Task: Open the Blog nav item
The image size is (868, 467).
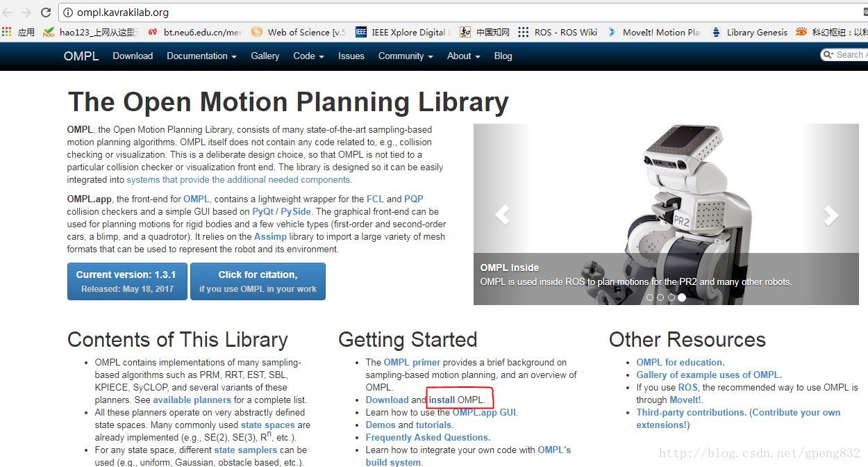Action: (503, 56)
